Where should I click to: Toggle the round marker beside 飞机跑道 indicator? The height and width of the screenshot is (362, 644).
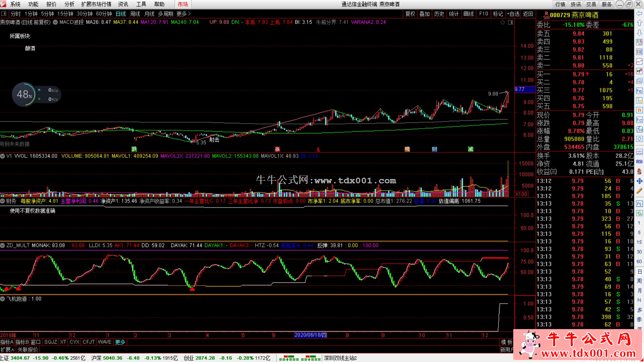point(3,299)
